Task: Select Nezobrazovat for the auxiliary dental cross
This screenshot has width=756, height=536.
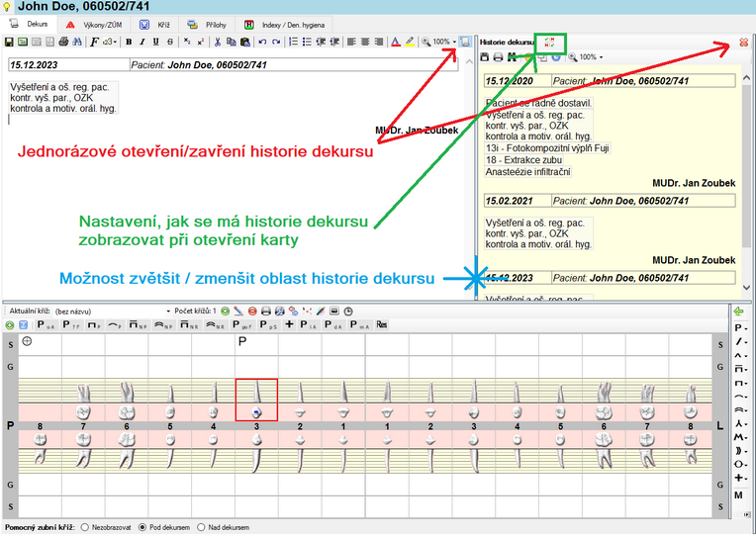Action: click(x=106, y=528)
